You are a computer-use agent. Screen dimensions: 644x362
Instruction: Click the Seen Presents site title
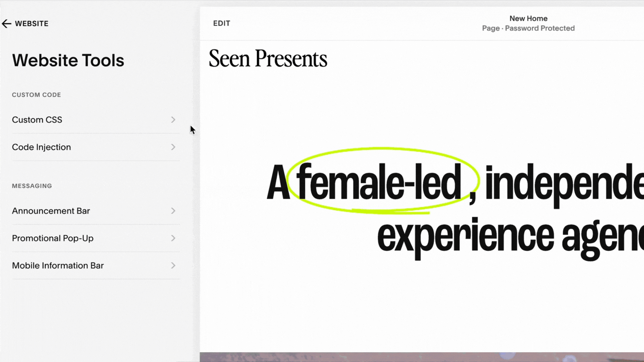268,59
